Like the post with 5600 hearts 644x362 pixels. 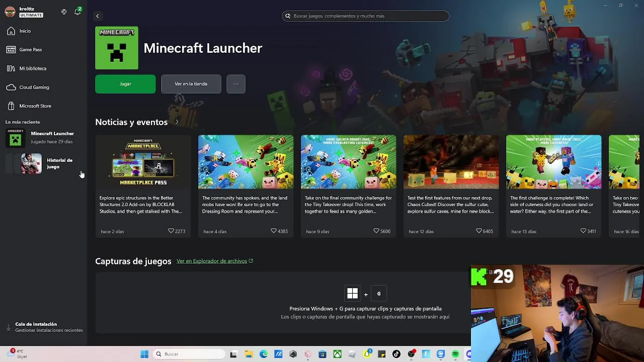[x=376, y=231]
